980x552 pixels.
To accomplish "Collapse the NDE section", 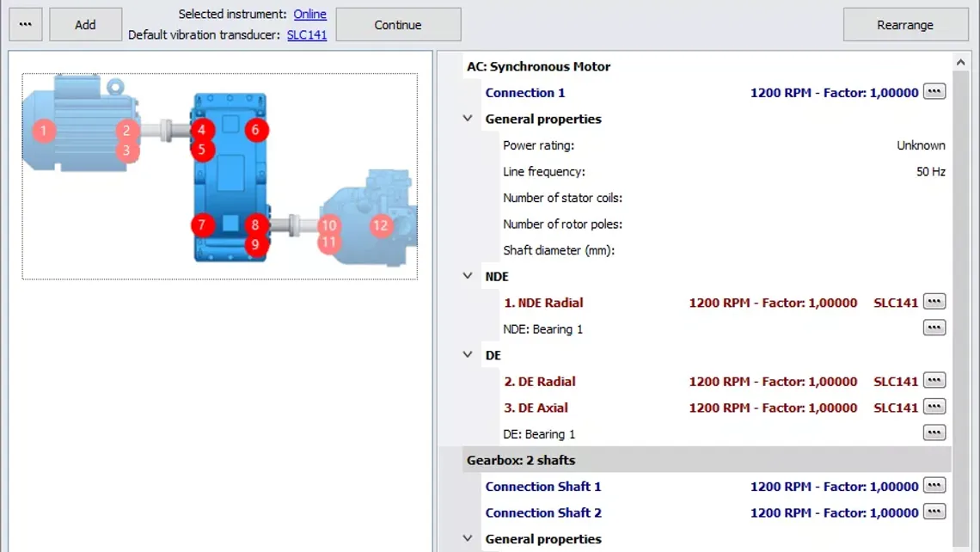I will (x=468, y=276).
